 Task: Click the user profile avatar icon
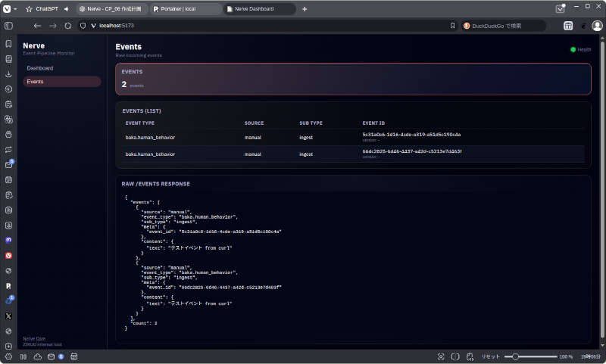(597, 26)
